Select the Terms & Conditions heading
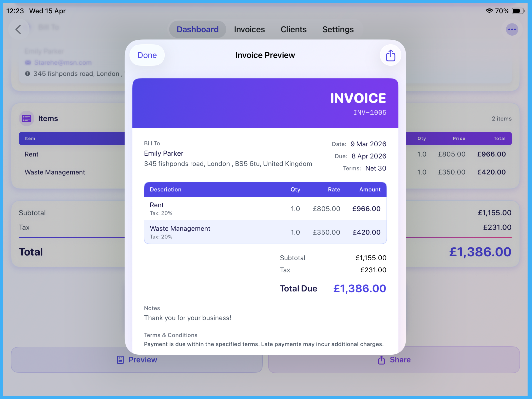The image size is (532, 399). (x=171, y=335)
